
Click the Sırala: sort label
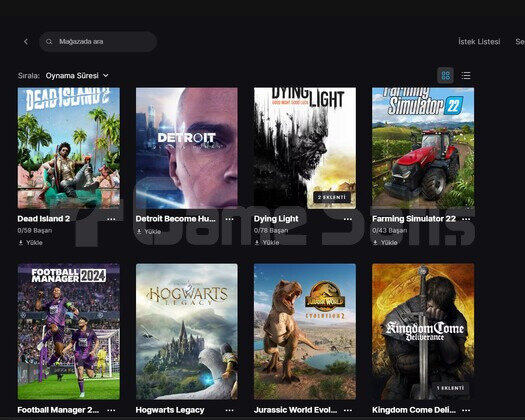[29, 76]
